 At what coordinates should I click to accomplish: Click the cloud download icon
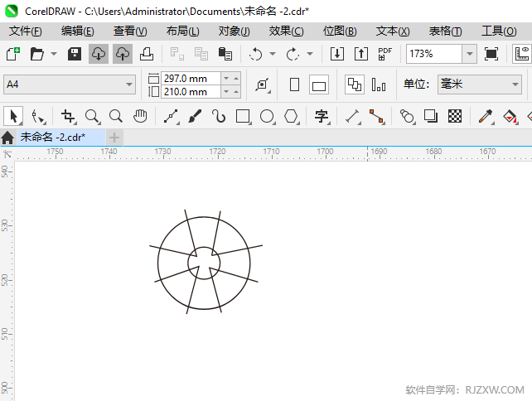click(99, 54)
